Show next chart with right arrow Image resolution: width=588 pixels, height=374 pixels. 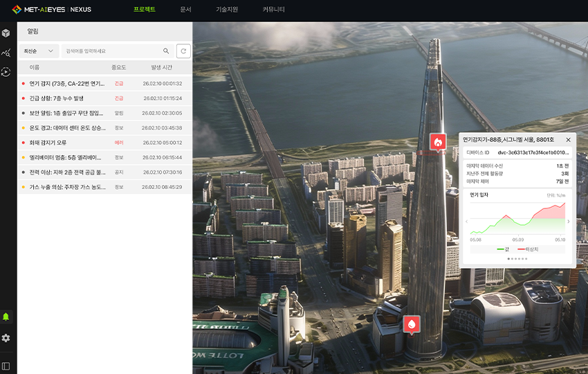pos(569,222)
